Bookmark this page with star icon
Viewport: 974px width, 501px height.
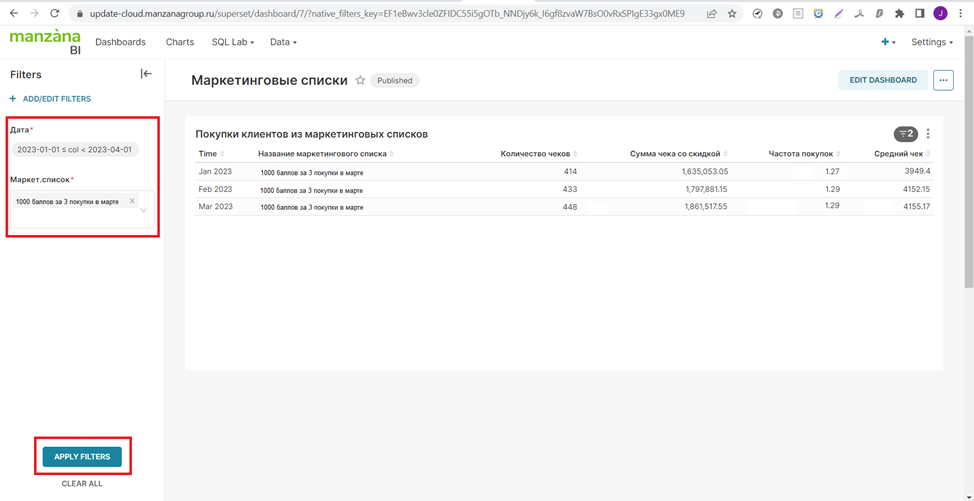pyautogui.click(x=732, y=14)
